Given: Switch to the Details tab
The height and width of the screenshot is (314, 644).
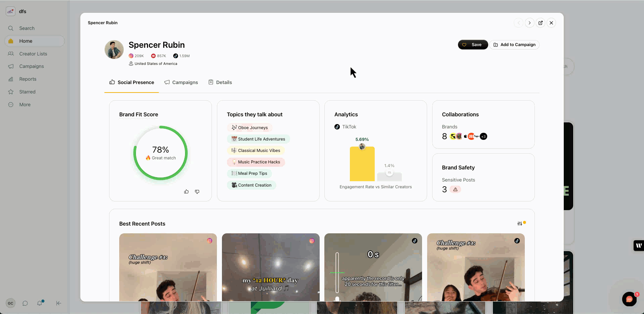Looking at the screenshot, I should pos(220,82).
